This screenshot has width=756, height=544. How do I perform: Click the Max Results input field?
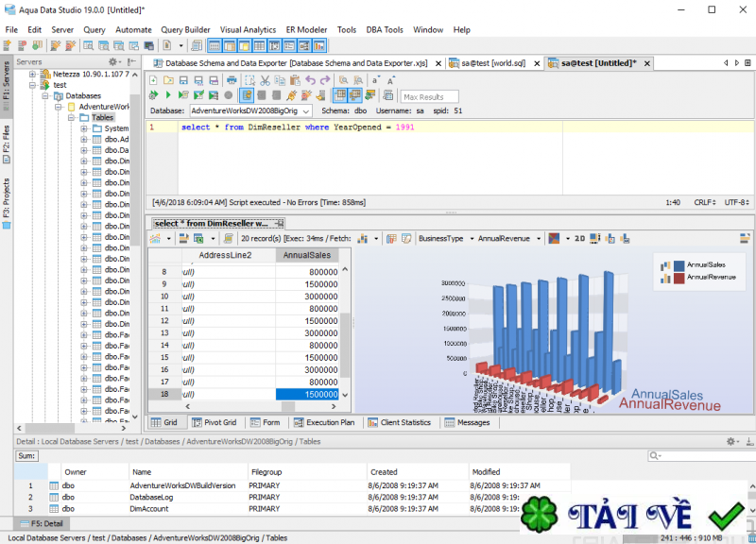(429, 96)
